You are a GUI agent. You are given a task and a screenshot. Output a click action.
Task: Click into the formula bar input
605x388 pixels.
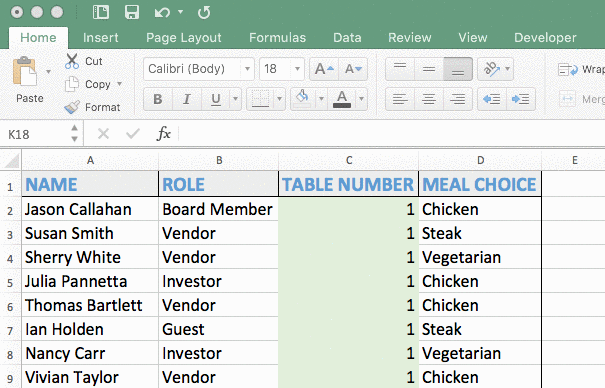392,134
